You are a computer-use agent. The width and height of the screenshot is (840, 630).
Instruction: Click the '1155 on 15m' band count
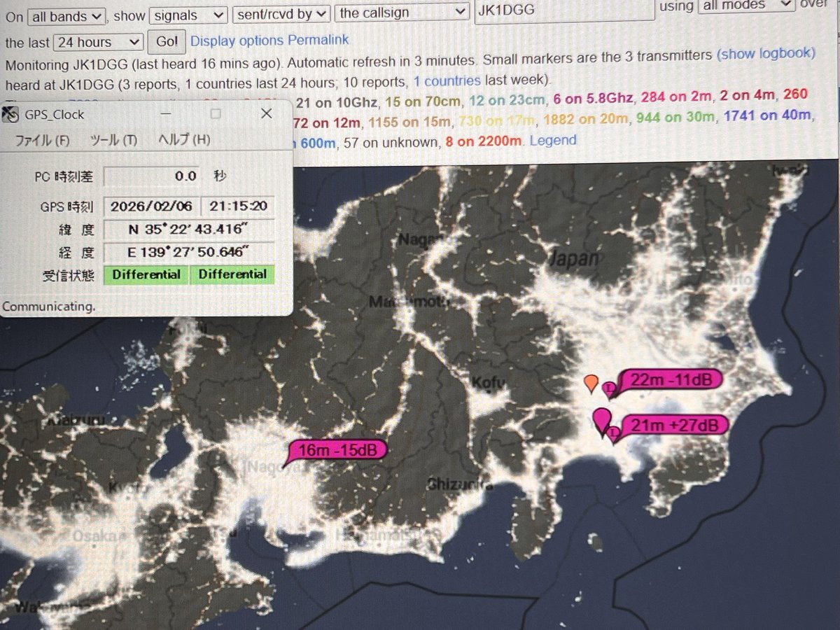[x=410, y=122]
